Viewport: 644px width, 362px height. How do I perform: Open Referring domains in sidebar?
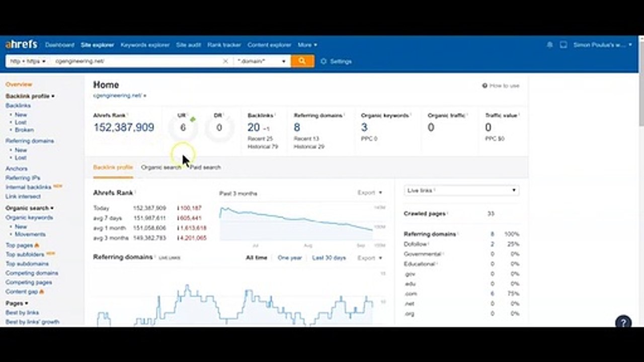tap(30, 141)
